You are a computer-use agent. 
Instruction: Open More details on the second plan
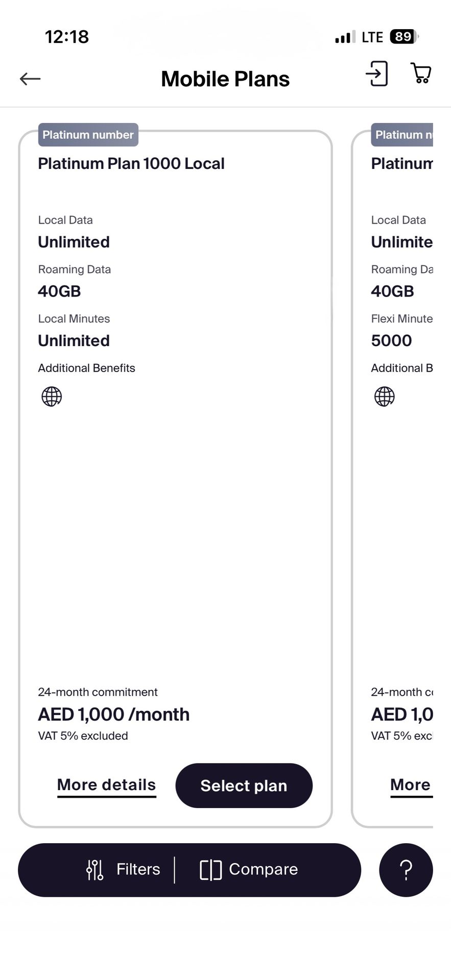click(410, 785)
